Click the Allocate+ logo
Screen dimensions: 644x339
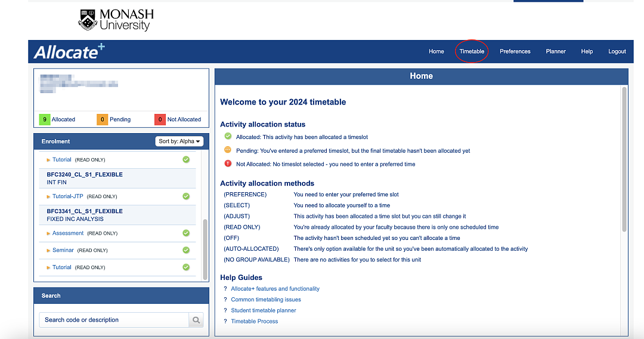click(x=69, y=52)
